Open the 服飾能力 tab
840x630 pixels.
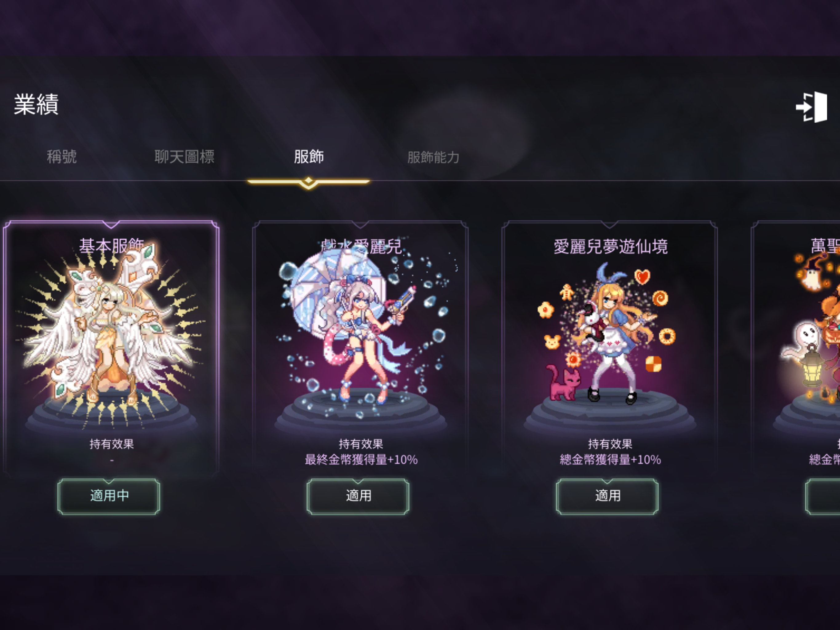433,157
